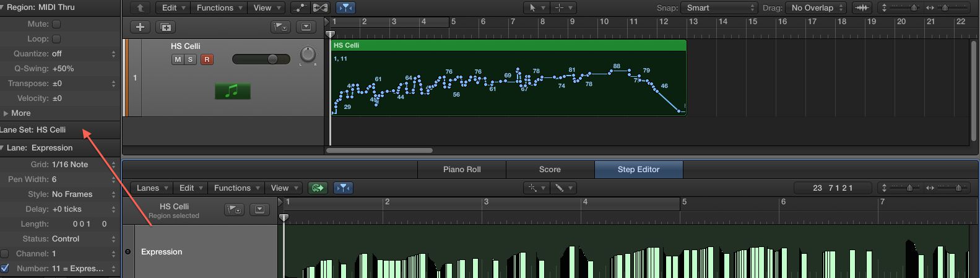The height and width of the screenshot is (278, 980).
Task: Open the Step Editor Edit menu
Action: [x=191, y=188]
